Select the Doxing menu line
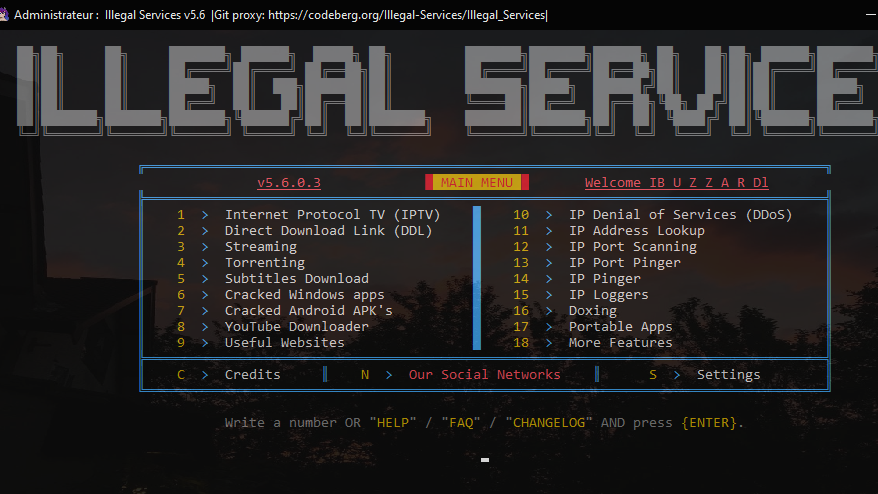The width and height of the screenshot is (878, 494). click(593, 310)
